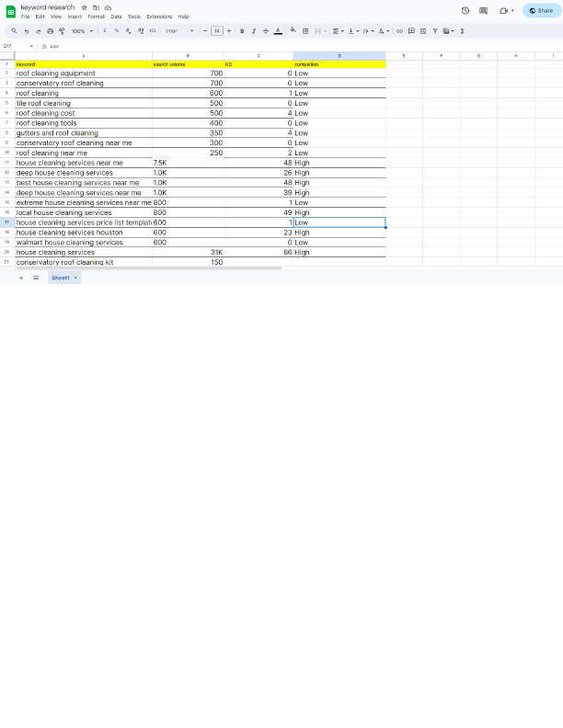Open vertical align dropdown
Image resolution: width=563 pixels, height=728 pixels.
[x=353, y=31]
